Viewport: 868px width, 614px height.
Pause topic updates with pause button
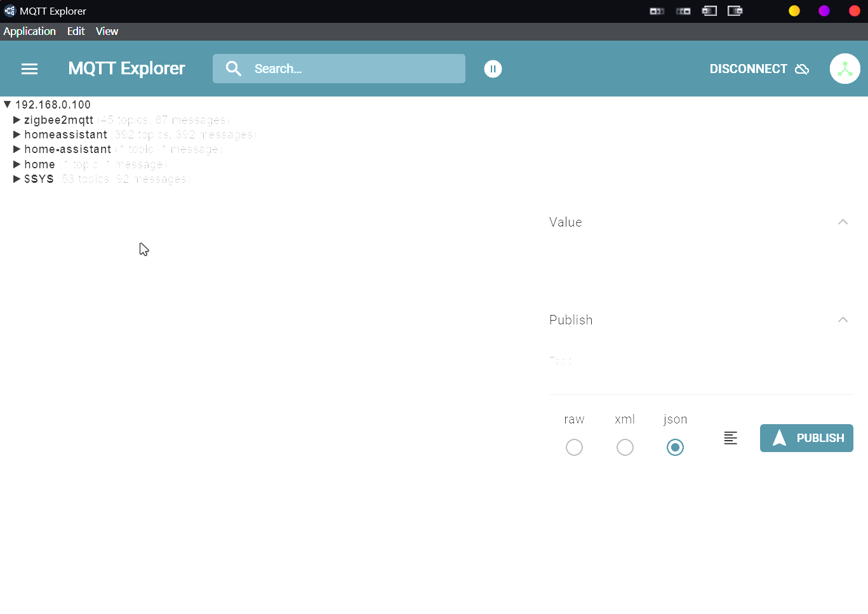[493, 69]
